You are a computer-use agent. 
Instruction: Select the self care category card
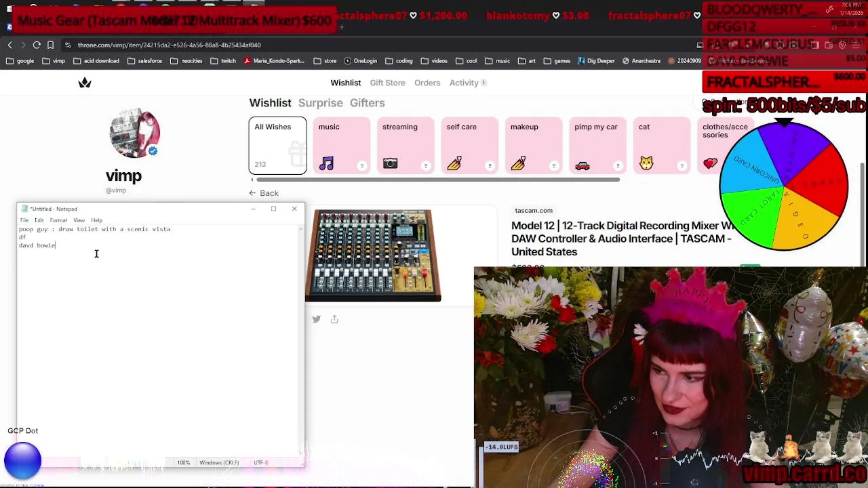pyautogui.click(x=469, y=146)
